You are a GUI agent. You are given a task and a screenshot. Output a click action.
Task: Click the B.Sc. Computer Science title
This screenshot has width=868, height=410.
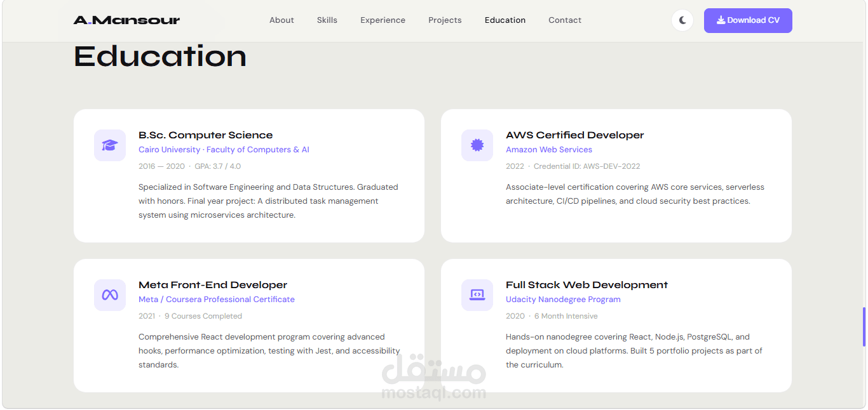pyautogui.click(x=206, y=135)
